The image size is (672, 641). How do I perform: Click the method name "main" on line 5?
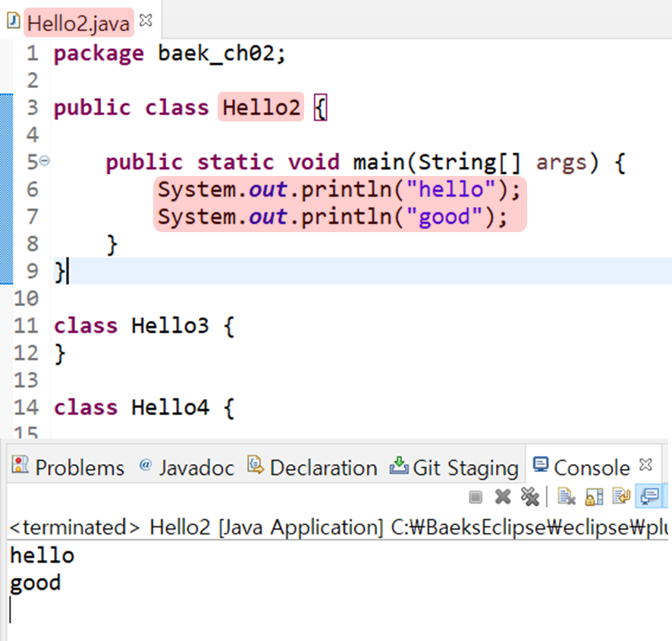379,162
